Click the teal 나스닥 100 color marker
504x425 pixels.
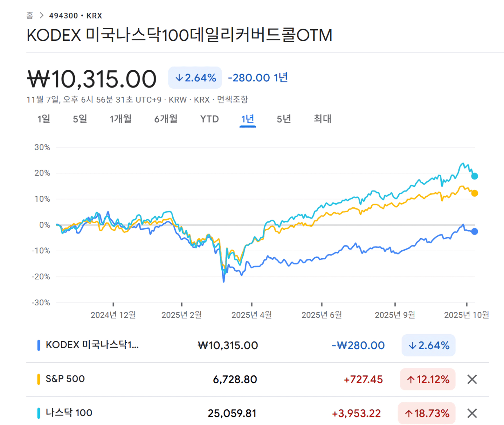tap(39, 413)
